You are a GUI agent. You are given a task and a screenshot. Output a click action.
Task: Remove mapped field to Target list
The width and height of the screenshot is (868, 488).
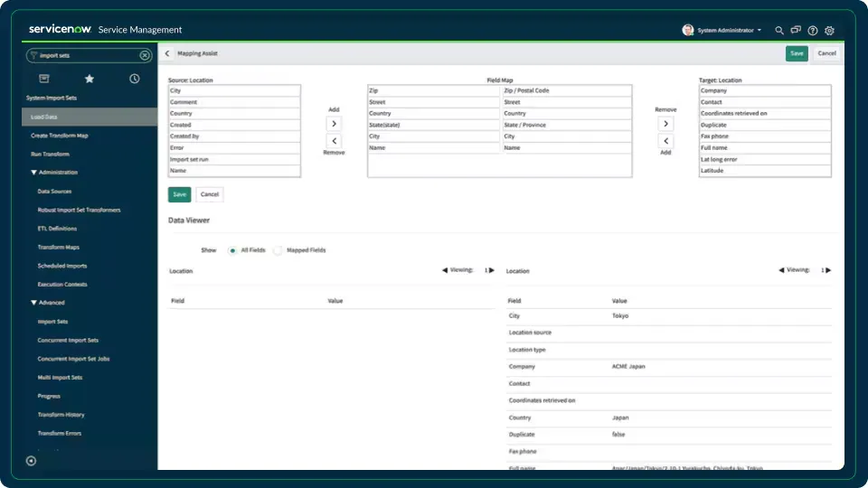coord(666,124)
